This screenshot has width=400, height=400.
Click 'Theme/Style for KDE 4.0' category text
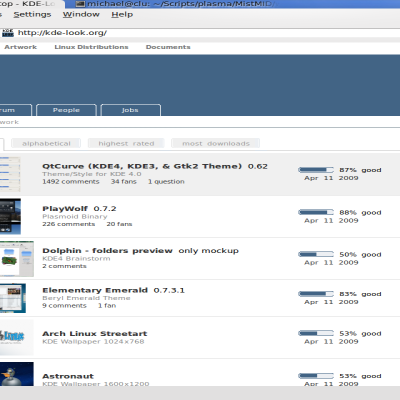pos(92,174)
